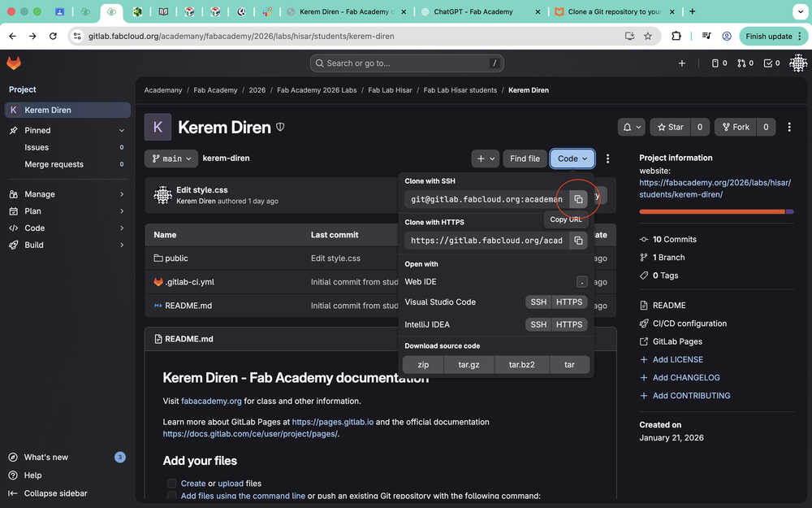Open user avatar menu in top bar
The height and width of the screenshot is (508, 812).
click(798, 63)
